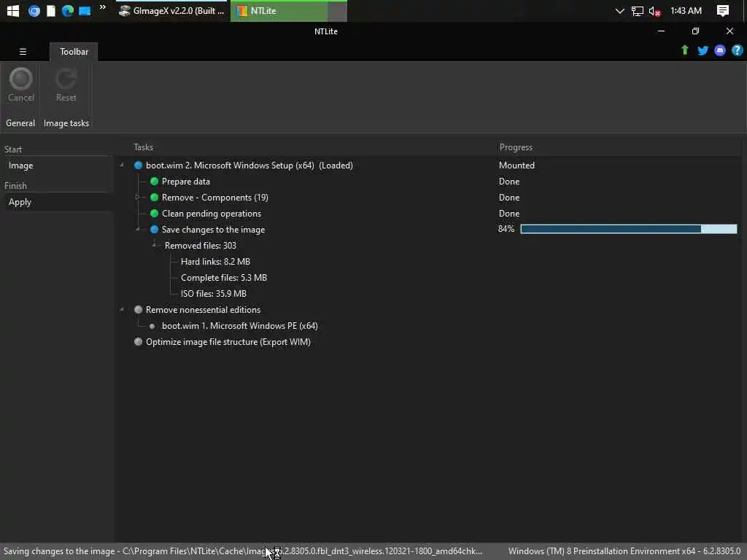Click the Image tasks toolbar group label
Viewport: 747px width, 560px height.
(66, 122)
